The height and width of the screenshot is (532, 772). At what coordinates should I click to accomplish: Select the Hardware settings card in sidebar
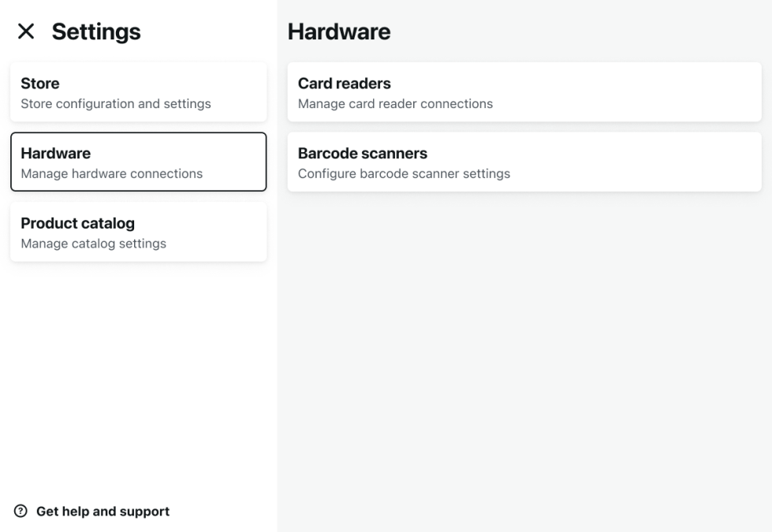click(138, 162)
